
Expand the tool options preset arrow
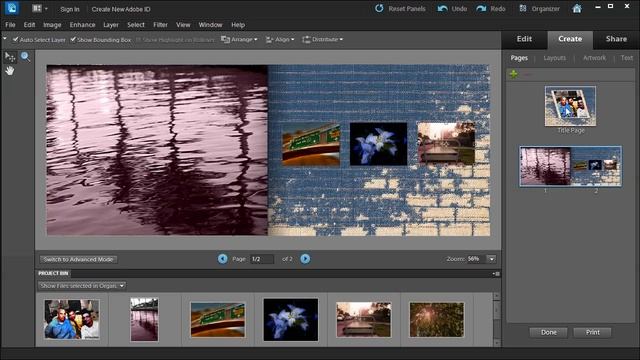pyautogui.click(x=4, y=39)
